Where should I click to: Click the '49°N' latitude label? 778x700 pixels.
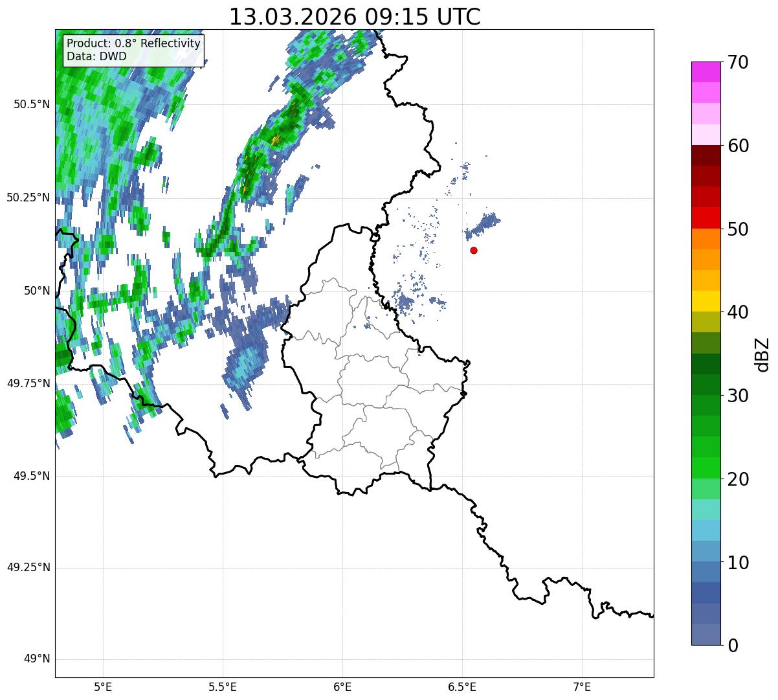pyautogui.click(x=38, y=659)
